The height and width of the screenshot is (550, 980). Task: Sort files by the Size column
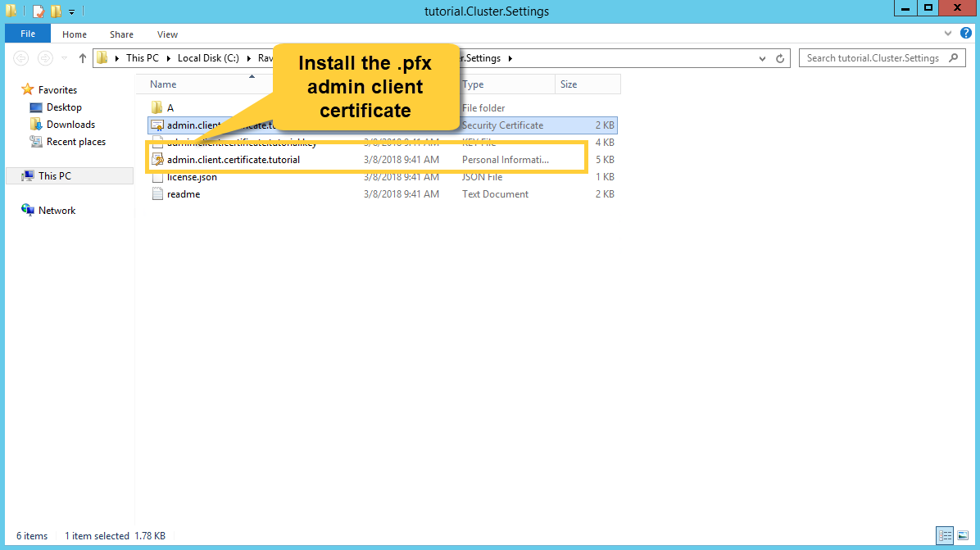coord(569,84)
